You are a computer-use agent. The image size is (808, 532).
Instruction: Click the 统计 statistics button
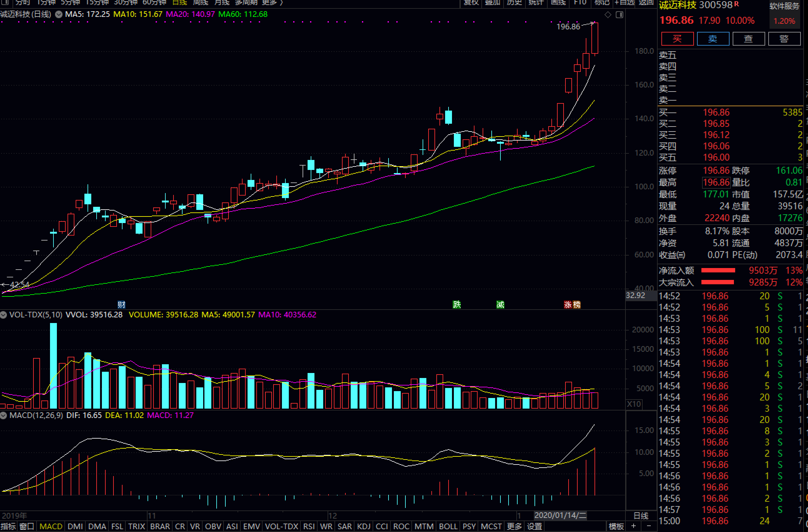point(536,2)
